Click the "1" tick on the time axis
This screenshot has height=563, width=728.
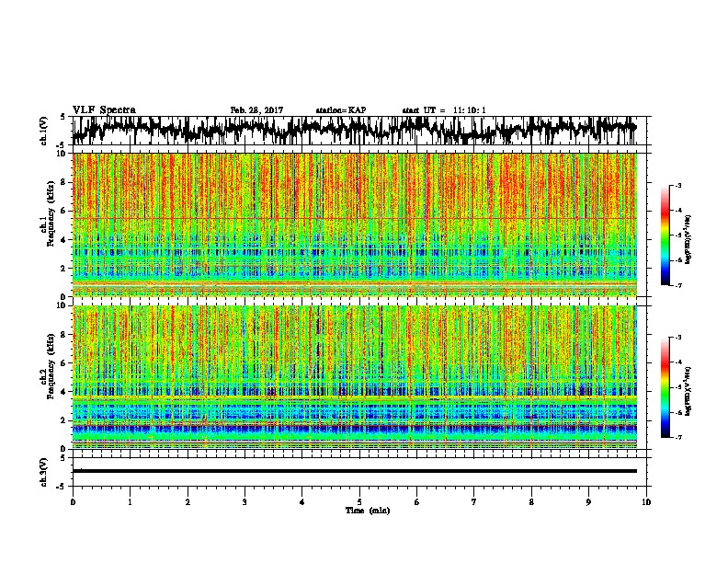click(x=130, y=502)
